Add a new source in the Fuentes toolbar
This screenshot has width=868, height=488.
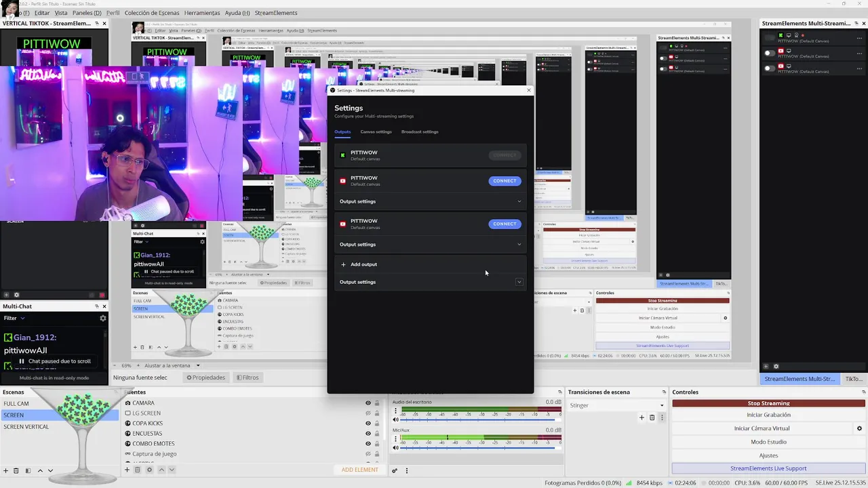[x=127, y=470]
